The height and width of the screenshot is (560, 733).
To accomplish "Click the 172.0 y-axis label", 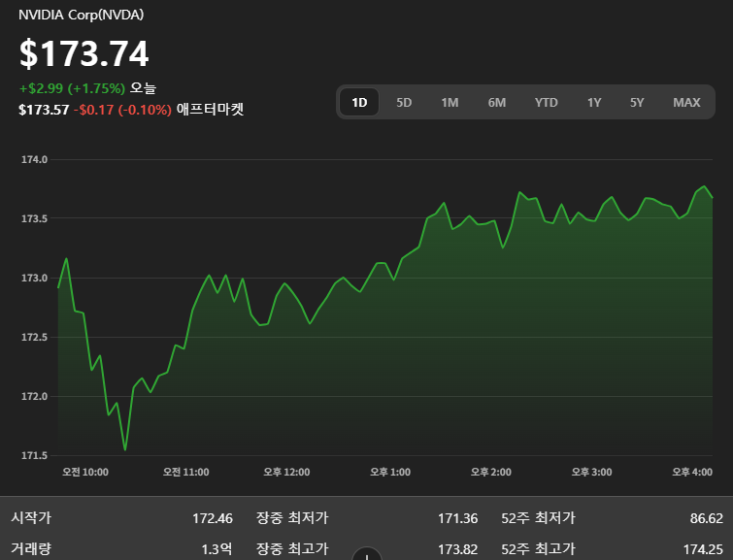I will coord(34,396).
